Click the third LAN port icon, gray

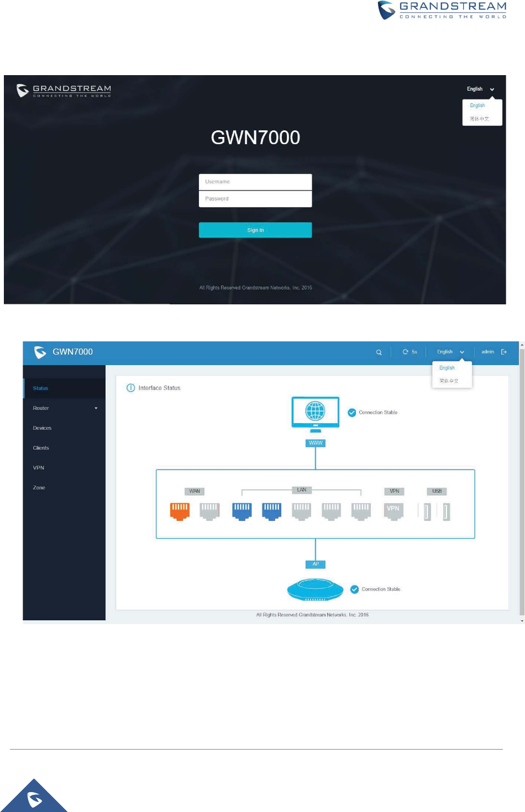[x=302, y=512]
